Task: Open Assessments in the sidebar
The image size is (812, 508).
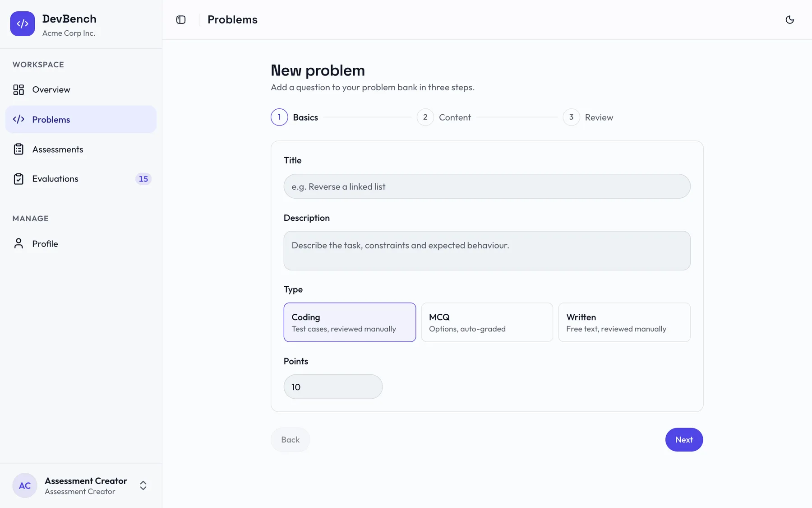Action: coord(81,149)
